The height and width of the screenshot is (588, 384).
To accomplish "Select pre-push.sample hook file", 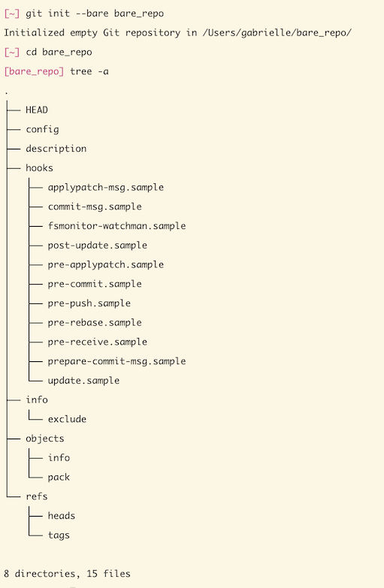I will pos(89,303).
